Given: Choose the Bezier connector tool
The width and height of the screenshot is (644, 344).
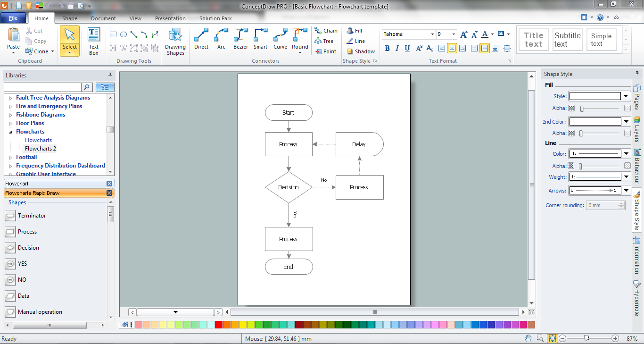Looking at the screenshot, I should [241, 39].
